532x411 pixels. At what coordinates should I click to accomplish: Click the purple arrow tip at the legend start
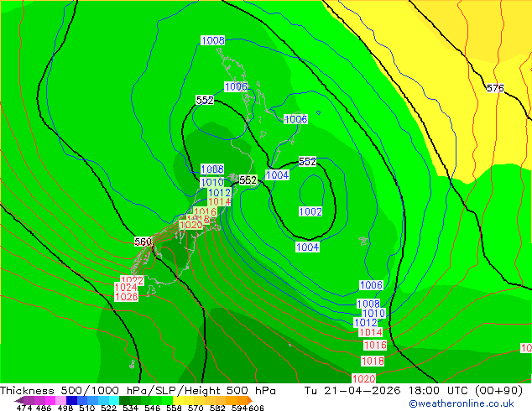19,400
